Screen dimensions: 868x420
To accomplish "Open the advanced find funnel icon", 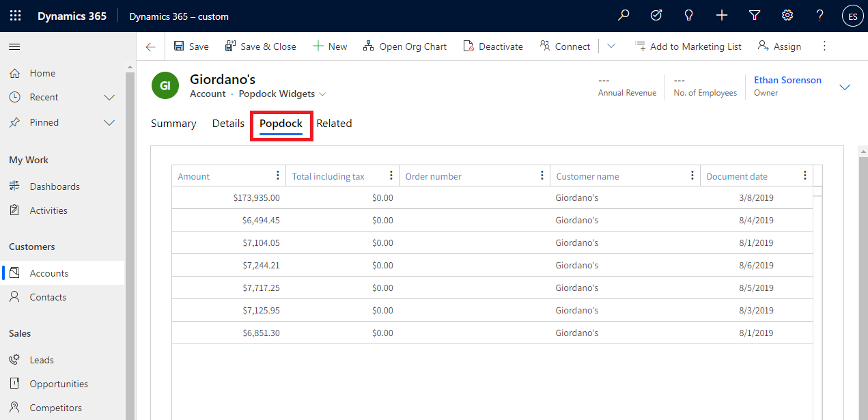I will 755,16.
